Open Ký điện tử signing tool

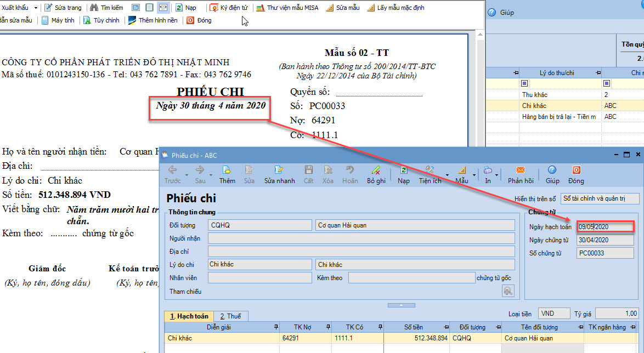(229, 8)
